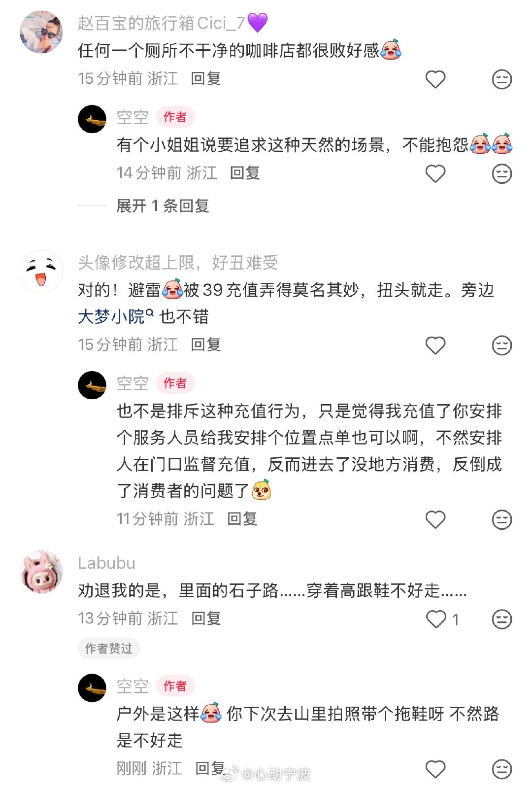Open username 头像修改超上限，好丑难受
This screenshot has width=532, height=787.
(x=178, y=263)
